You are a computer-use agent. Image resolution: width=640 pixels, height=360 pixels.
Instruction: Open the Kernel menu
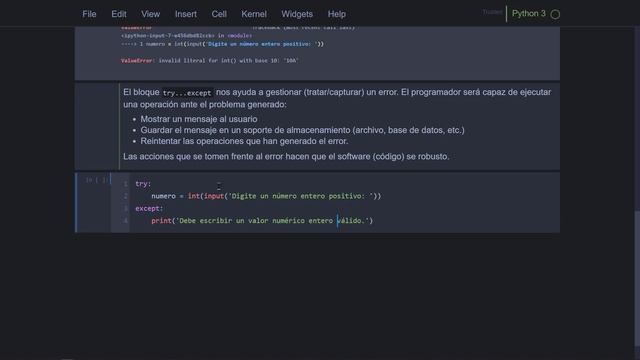(254, 14)
